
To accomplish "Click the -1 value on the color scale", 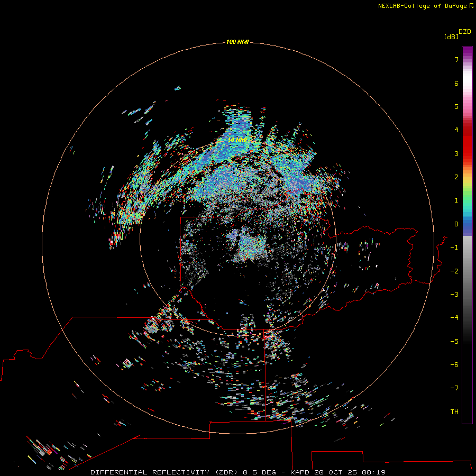I will [x=454, y=248].
